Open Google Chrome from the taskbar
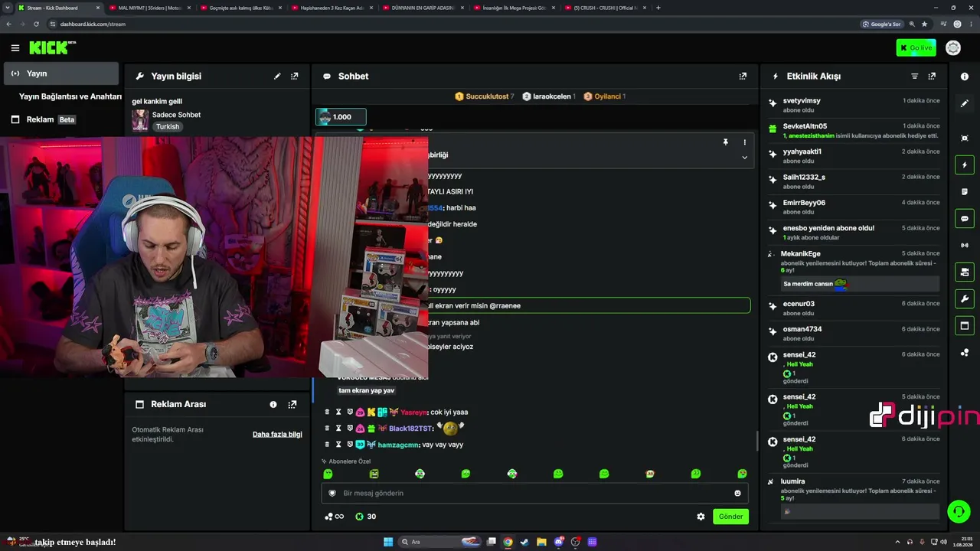Screen dimensions: 980x551 click(x=508, y=542)
